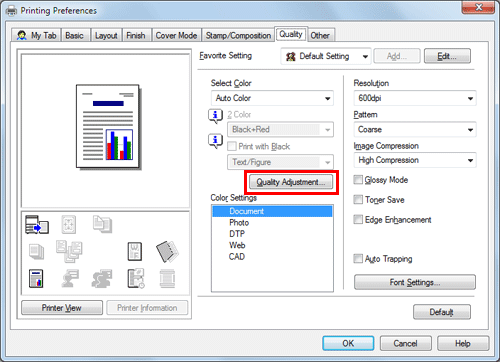Open the Quality Adjustment dialog
The height and width of the screenshot is (362, 500).
coord(291,182)
